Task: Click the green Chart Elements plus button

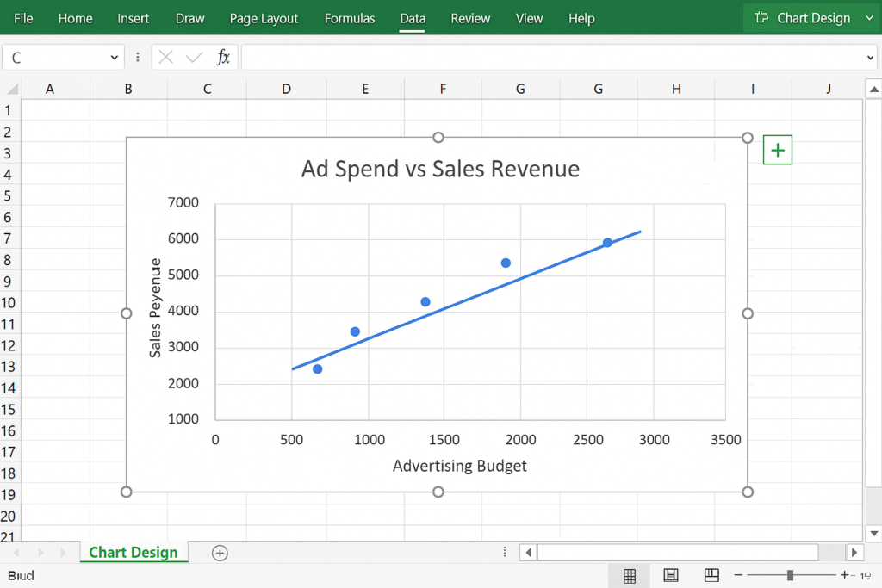Action: tap(777, 151)
